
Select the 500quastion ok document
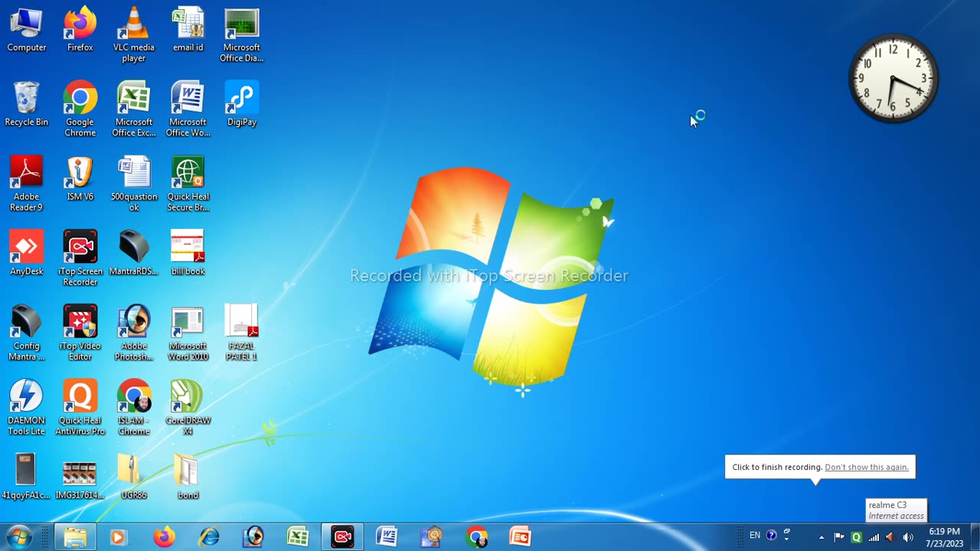pos(134,184)
